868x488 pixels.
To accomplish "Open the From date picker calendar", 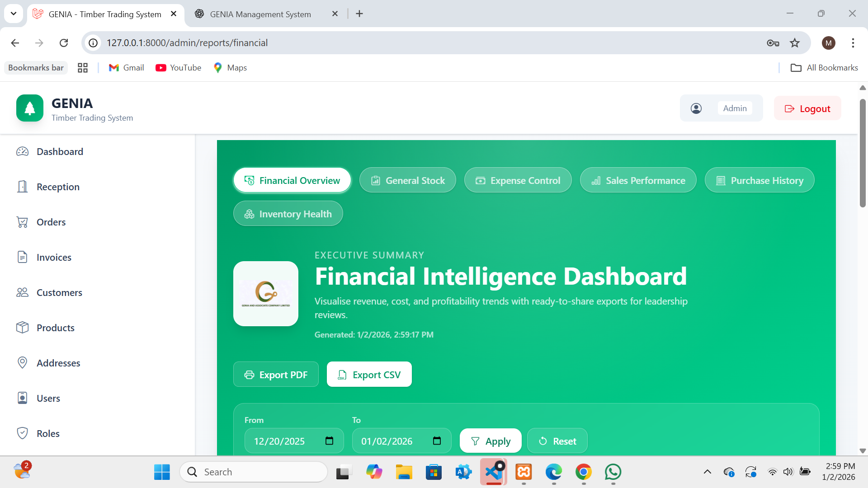I will 330,441.
